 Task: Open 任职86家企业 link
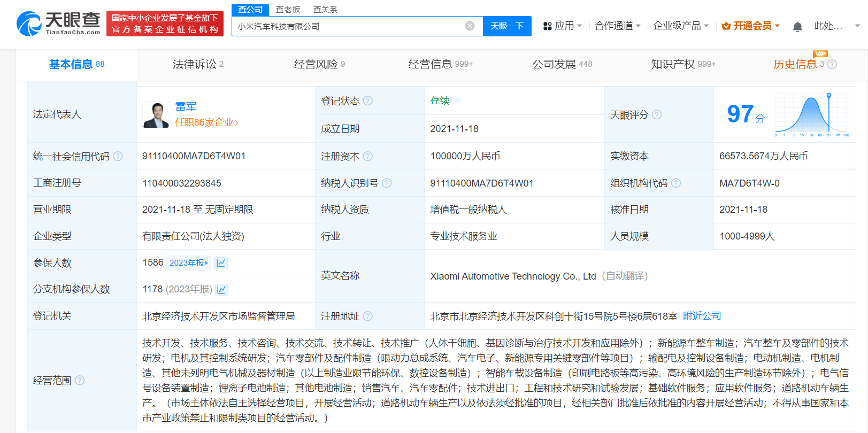(206, 122)
